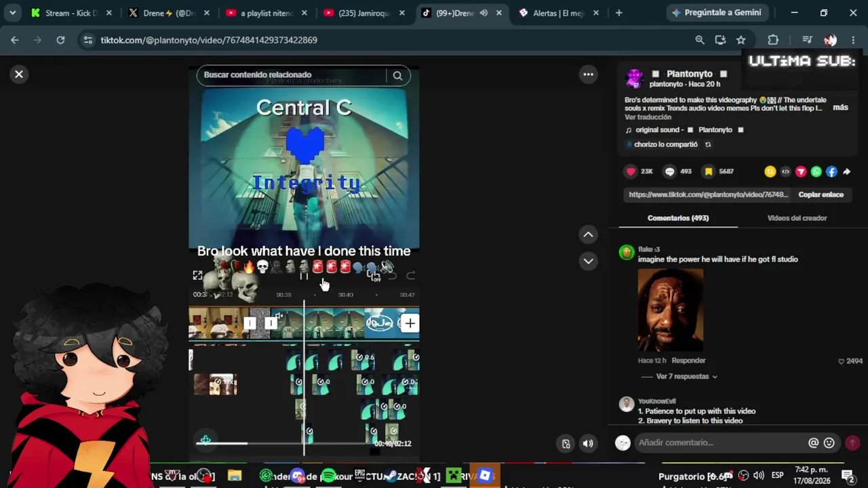The width and height of the screenshot is (868, 488).
Task: Share the video on WhatsApp
Action: pyautogui.click(x=816, y=172)
